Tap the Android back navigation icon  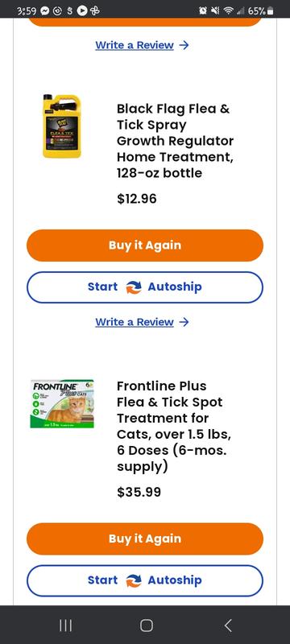229,625
